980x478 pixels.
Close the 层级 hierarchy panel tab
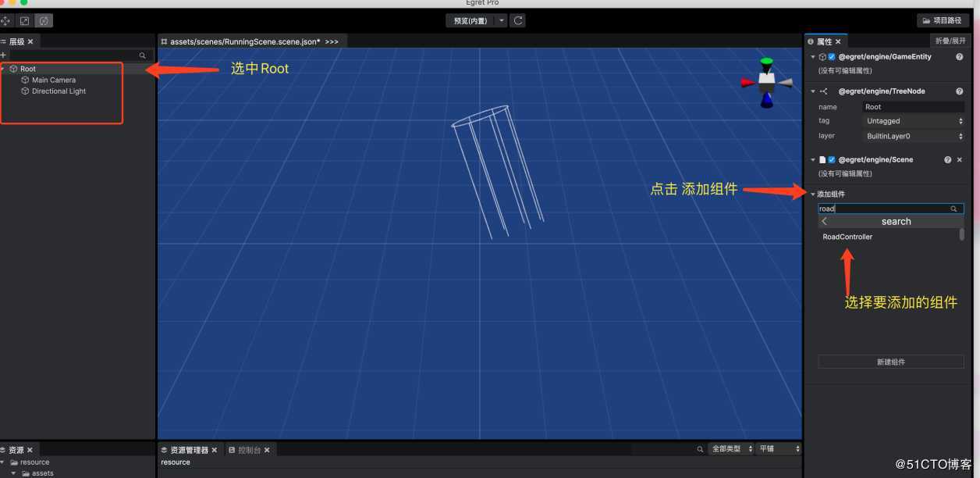[30, 41]
